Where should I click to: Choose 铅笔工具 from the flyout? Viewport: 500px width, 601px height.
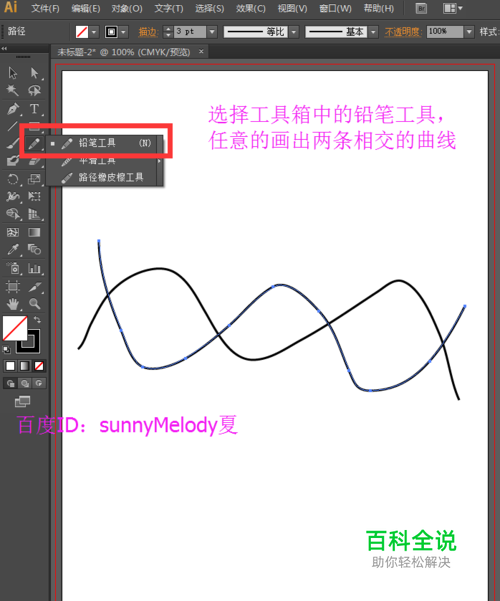(104, 143)
